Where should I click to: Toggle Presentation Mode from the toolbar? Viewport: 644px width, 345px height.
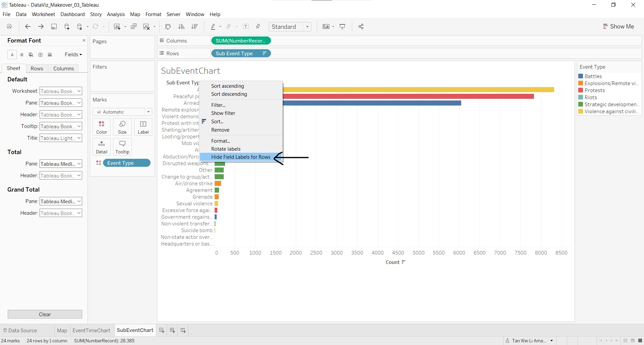(x=342, y=27)
